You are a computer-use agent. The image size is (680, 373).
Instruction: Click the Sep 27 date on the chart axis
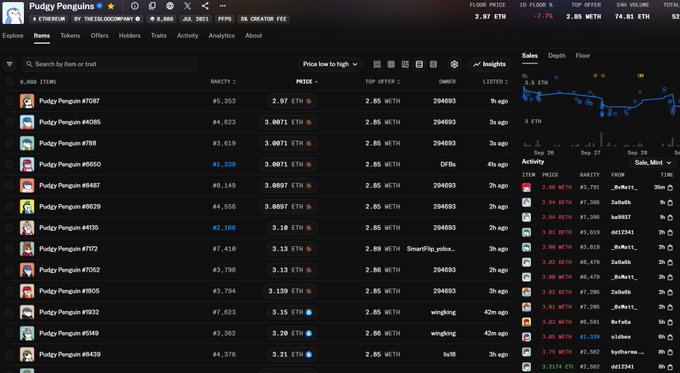click(x=590, y=153)
